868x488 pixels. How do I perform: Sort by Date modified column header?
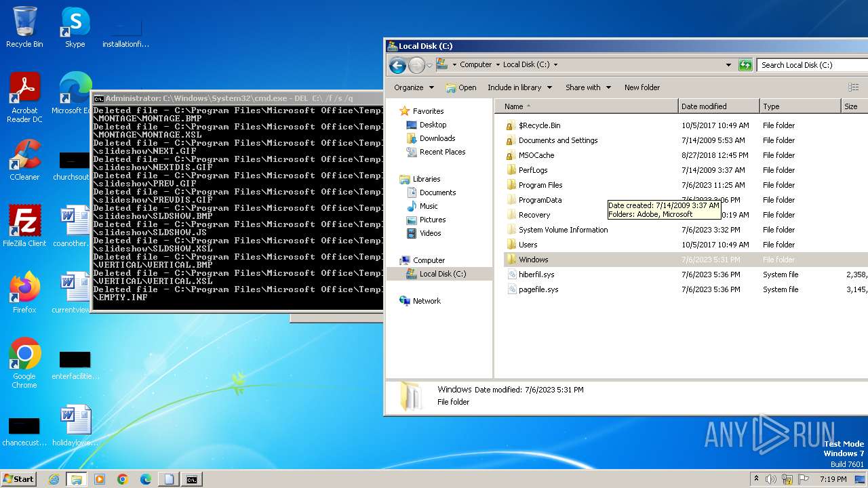click(x=719, y=106)
